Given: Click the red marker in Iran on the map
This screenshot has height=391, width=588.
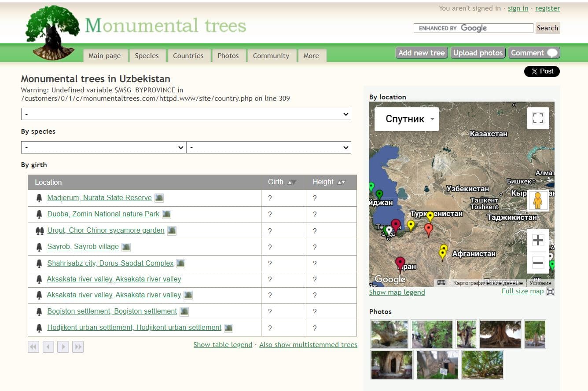Looking at the screenshot, I should coord(400,262).
